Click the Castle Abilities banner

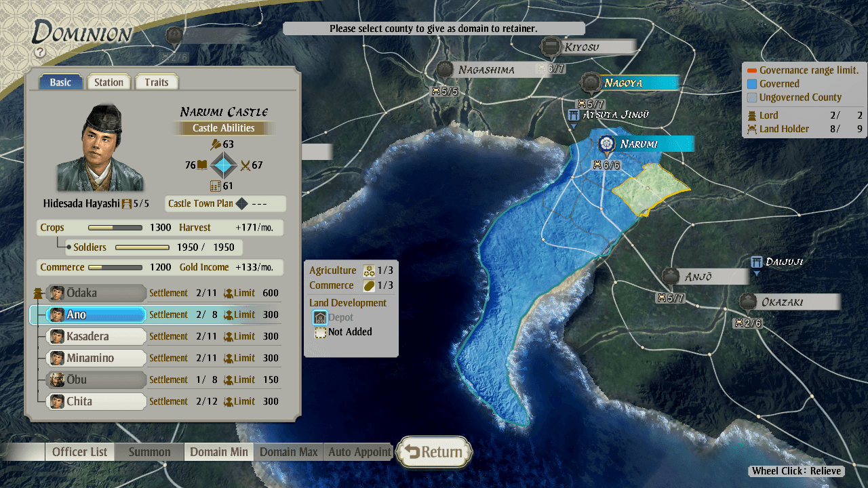(x=223, y=128)
